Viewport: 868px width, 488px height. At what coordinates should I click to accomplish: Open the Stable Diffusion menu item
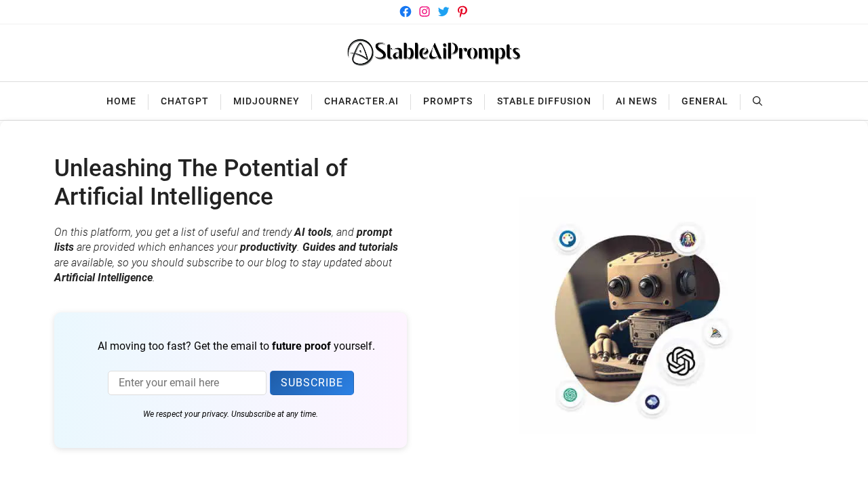[544, 101]
